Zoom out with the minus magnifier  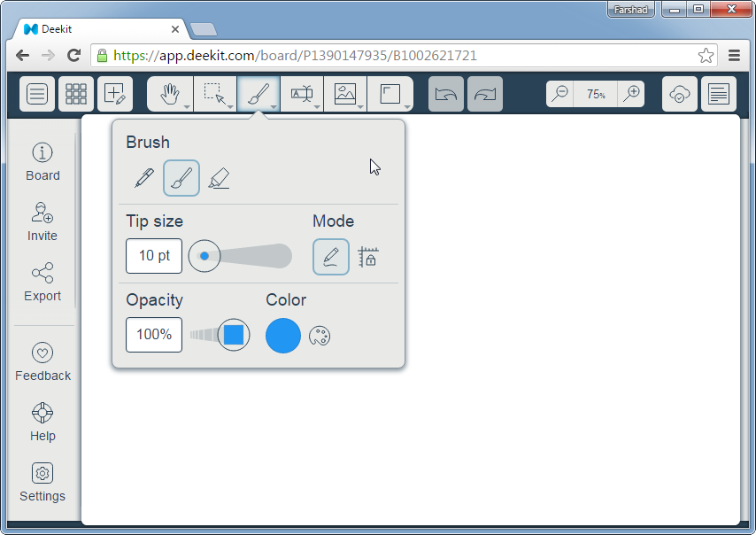(559, 94)
